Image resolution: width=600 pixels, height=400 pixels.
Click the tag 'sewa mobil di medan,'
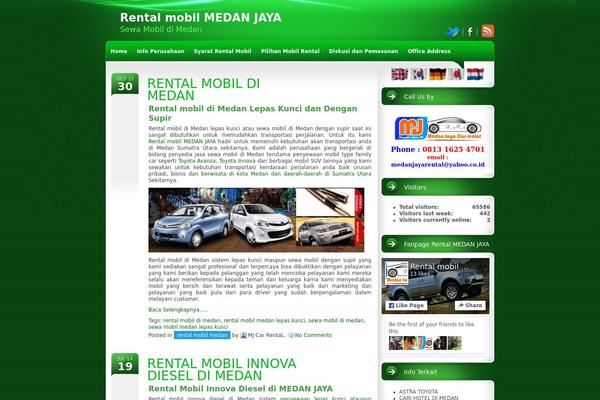click(x=337, y=320)
